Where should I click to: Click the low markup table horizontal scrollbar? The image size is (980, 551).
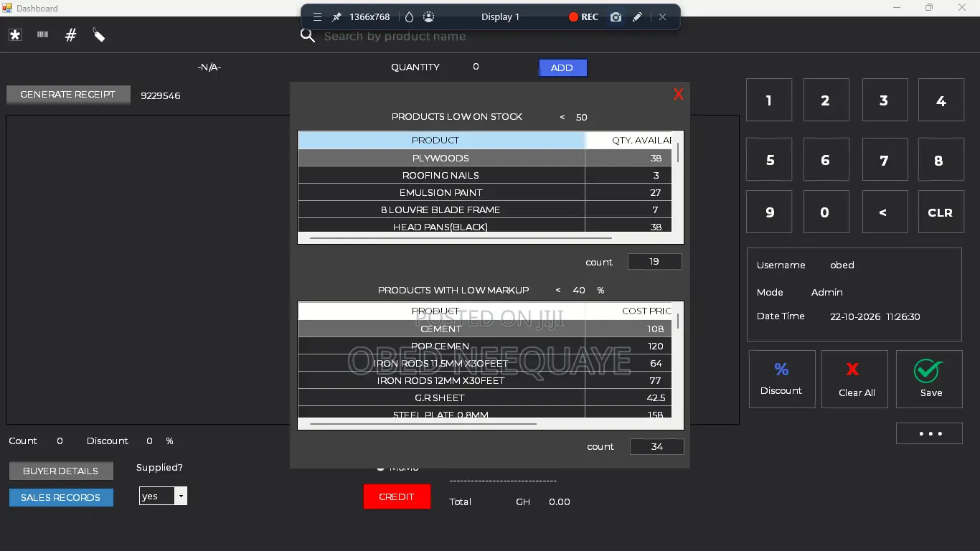[423, 423]
